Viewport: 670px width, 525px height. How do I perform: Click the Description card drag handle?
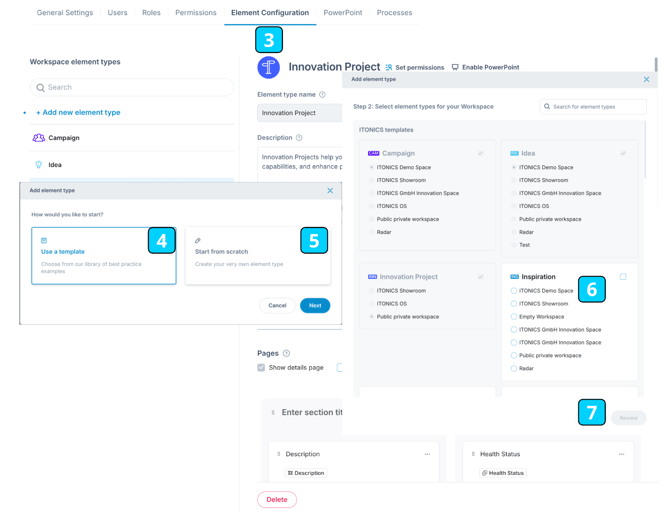click(x=279, y=454)
